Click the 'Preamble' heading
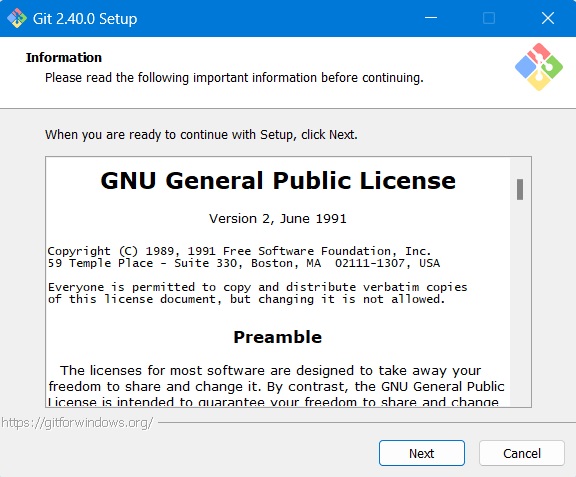Image resolution: width=576 pixels, height=477 pixels. click(278, 337)
